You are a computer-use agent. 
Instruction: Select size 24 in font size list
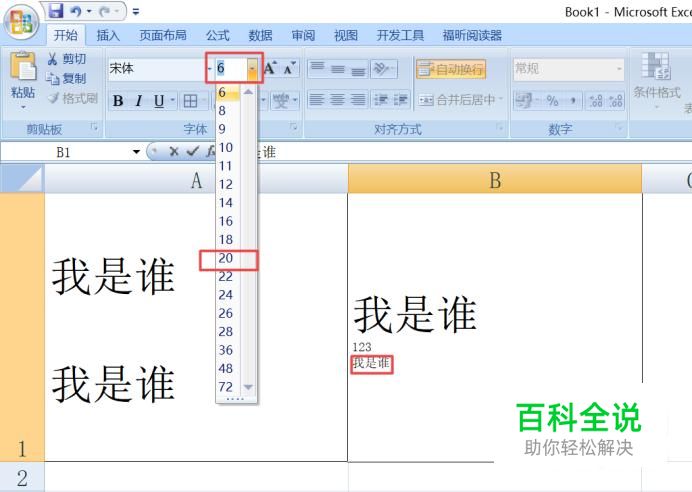226,295
